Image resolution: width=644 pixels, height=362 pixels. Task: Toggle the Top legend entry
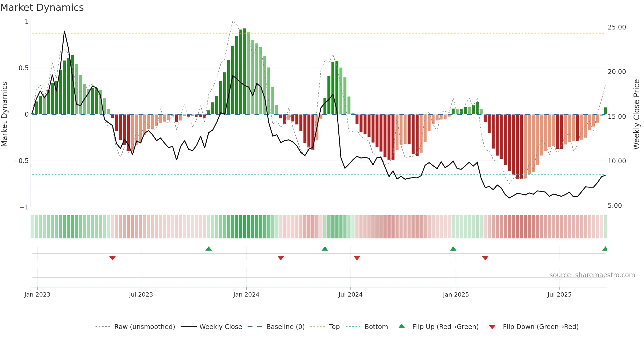[325, 327]
